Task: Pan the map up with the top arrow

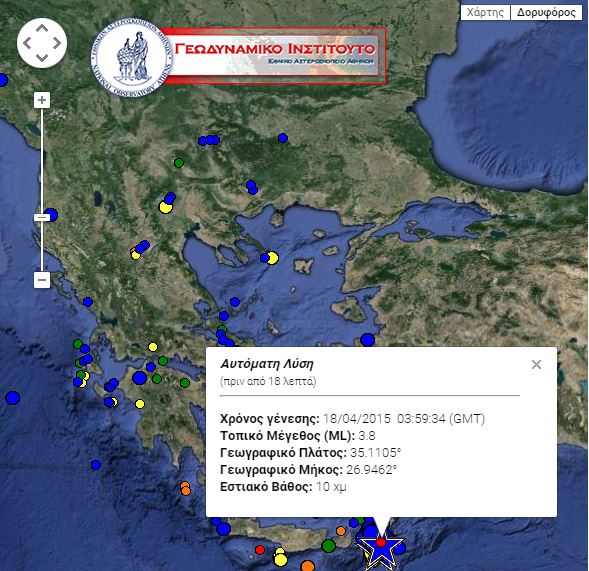Action: 42,29
